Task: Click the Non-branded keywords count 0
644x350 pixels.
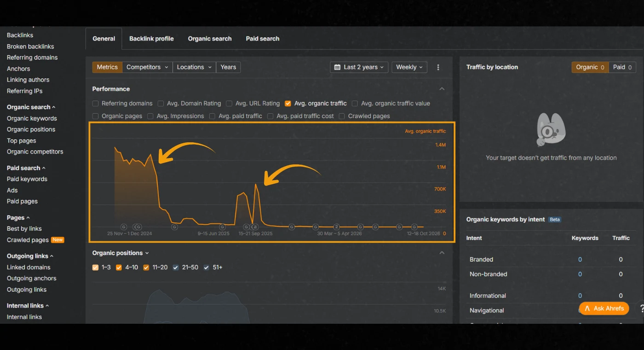Action: click(x=580, y=274)
